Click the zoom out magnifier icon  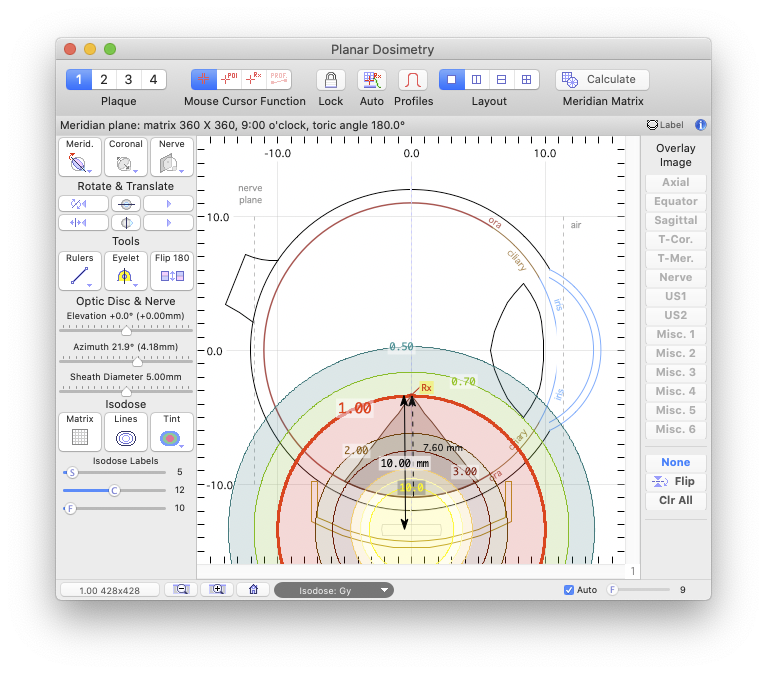tap(181, 590)
